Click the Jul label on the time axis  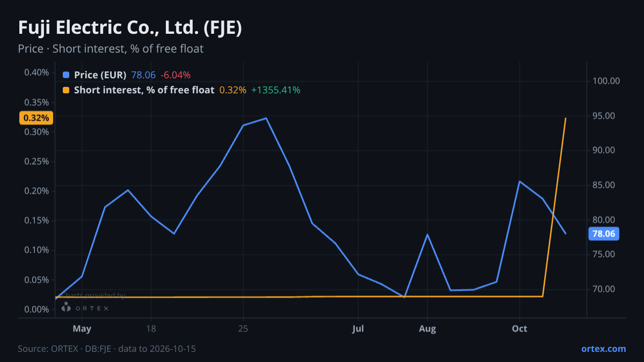pyautogui.click(x=358, y=328)
